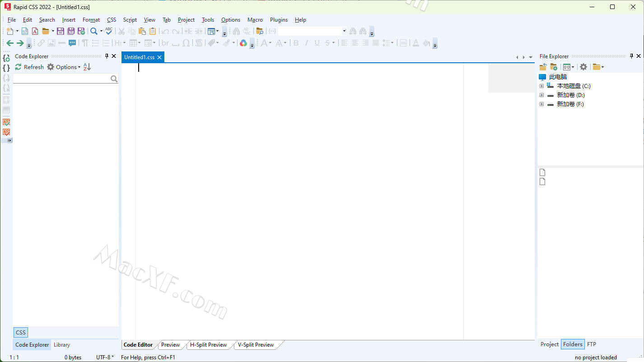Click the Refresh button in Code Explorer

29,67
